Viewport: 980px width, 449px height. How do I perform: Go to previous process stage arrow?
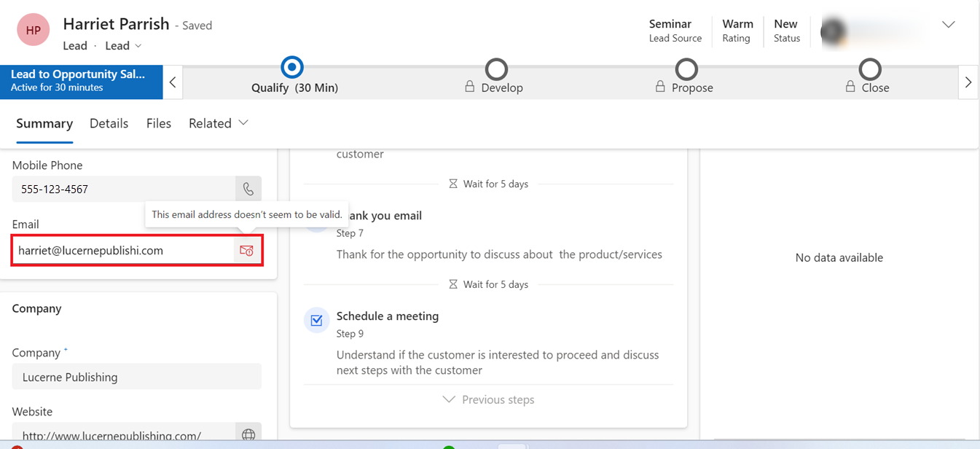tap(173, 82)
